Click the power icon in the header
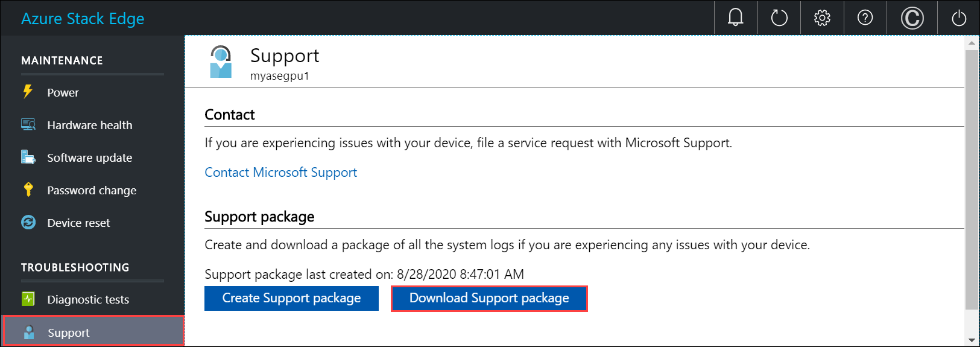Image resolution: width=980 pixels, height=347 pixels. (x=959, y=18)
